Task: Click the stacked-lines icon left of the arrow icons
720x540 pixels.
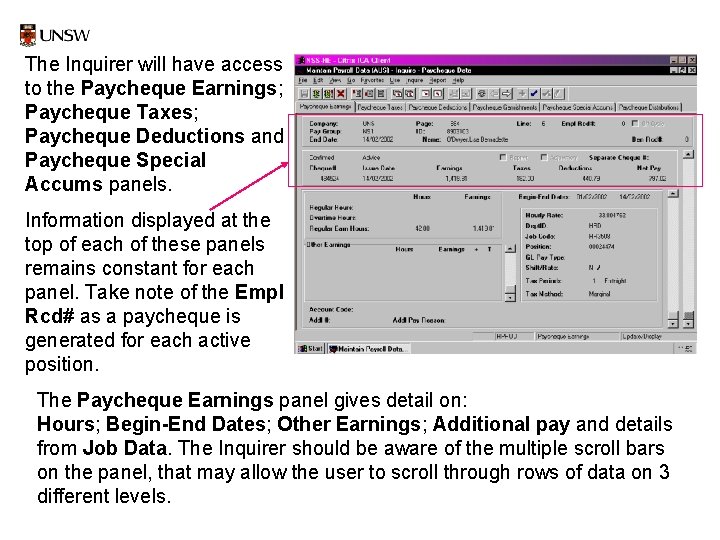Action: point(482,94)
